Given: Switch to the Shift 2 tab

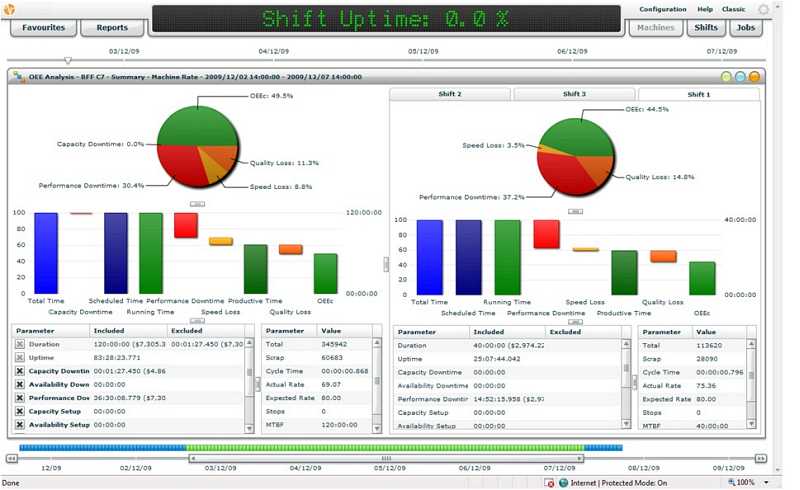Looking at the screenshot, I should click(x=449, y=94).
